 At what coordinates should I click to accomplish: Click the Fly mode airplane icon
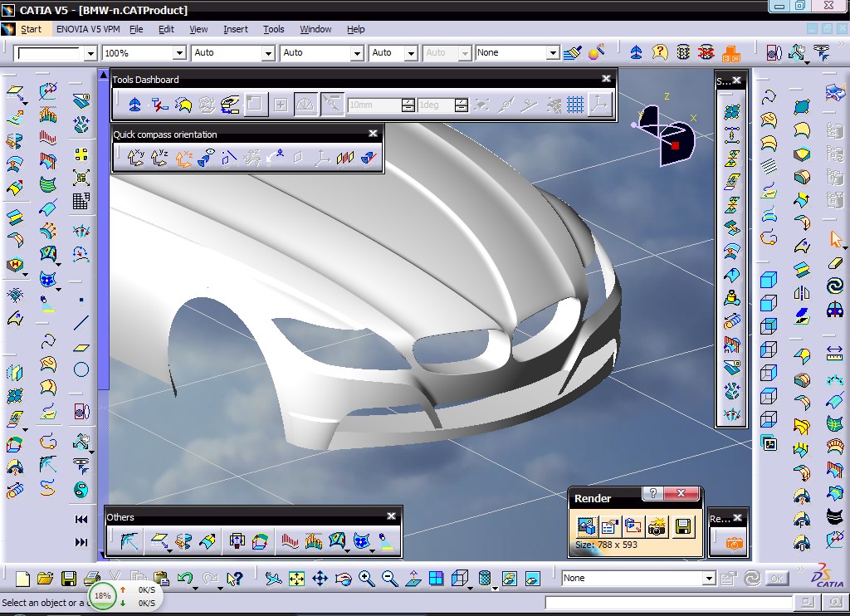[x=273, y=579]
